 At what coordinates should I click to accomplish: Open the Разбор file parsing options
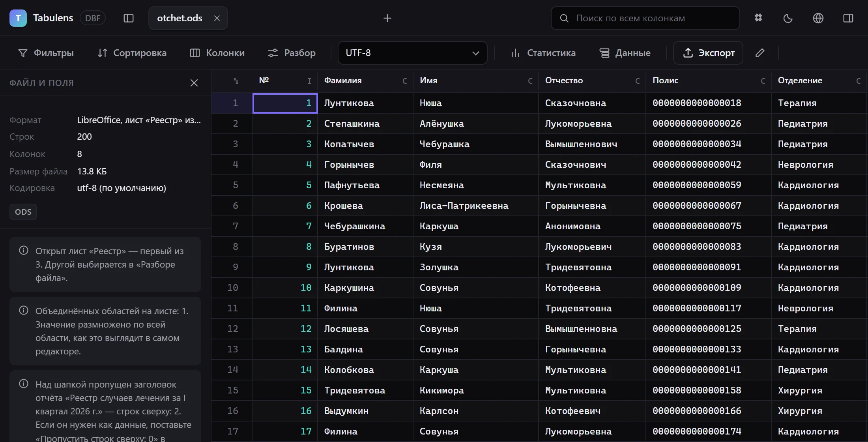pos(292,53)
